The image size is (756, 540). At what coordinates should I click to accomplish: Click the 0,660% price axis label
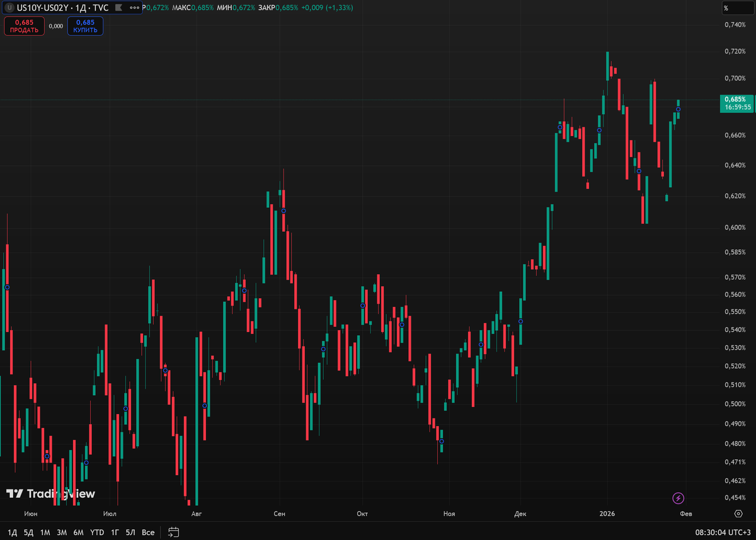pos(735,135)
